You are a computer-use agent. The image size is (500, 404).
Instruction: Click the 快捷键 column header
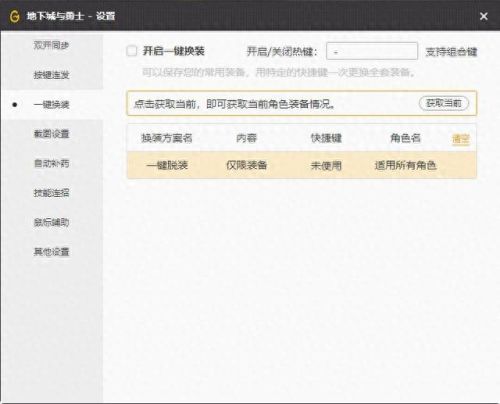coord(326,138)
